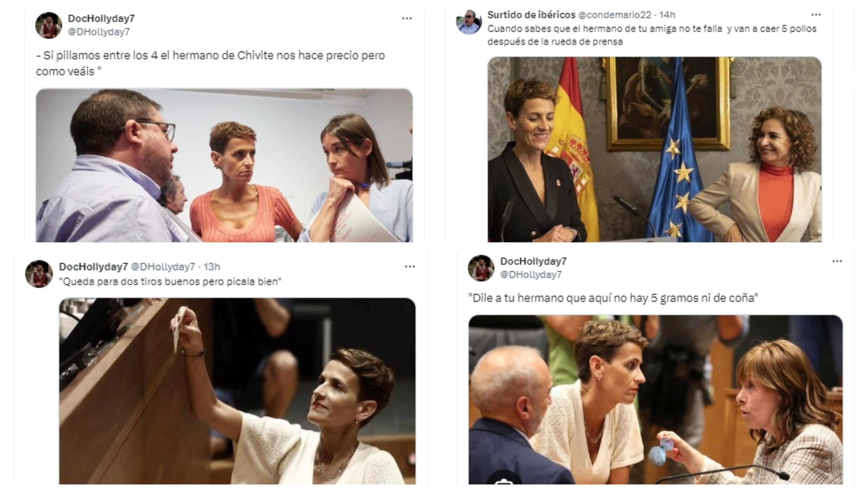
Task: Open more menu on the "Queda para dos tiros" tweet
Action: click(x=410, y=267)
